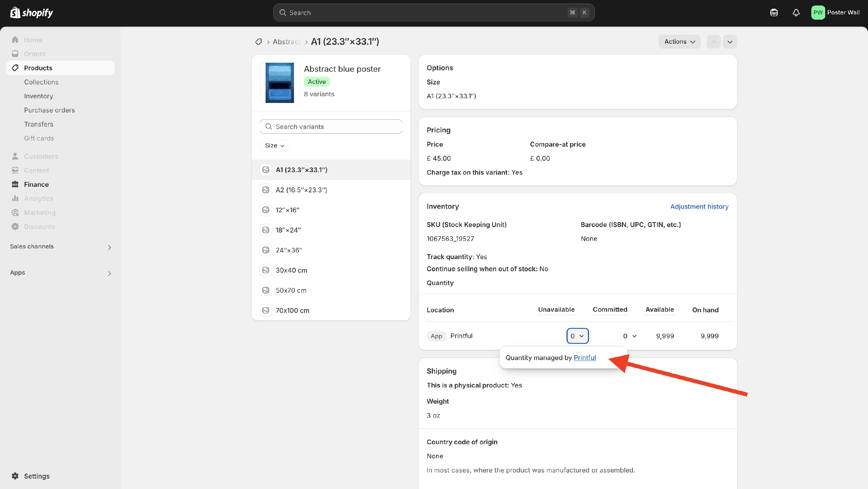Click the Search variants field
Screen dimensions: 868x489
(331, 127)
